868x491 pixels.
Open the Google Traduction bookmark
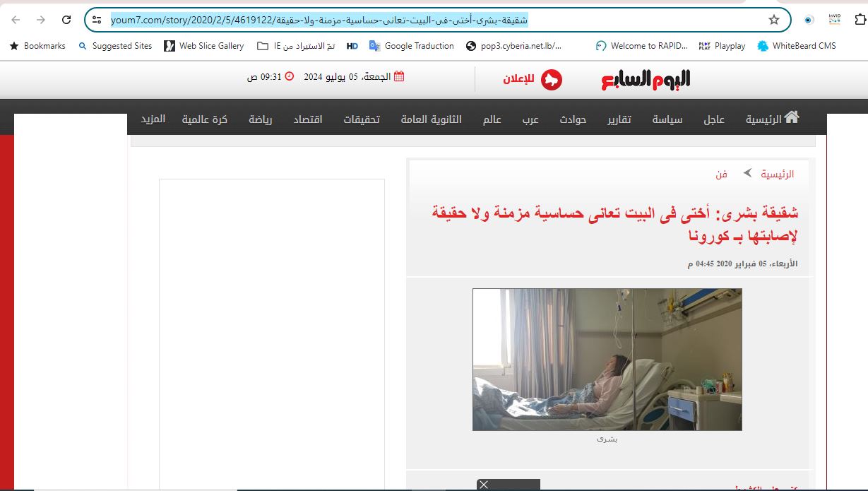point(412,46)
